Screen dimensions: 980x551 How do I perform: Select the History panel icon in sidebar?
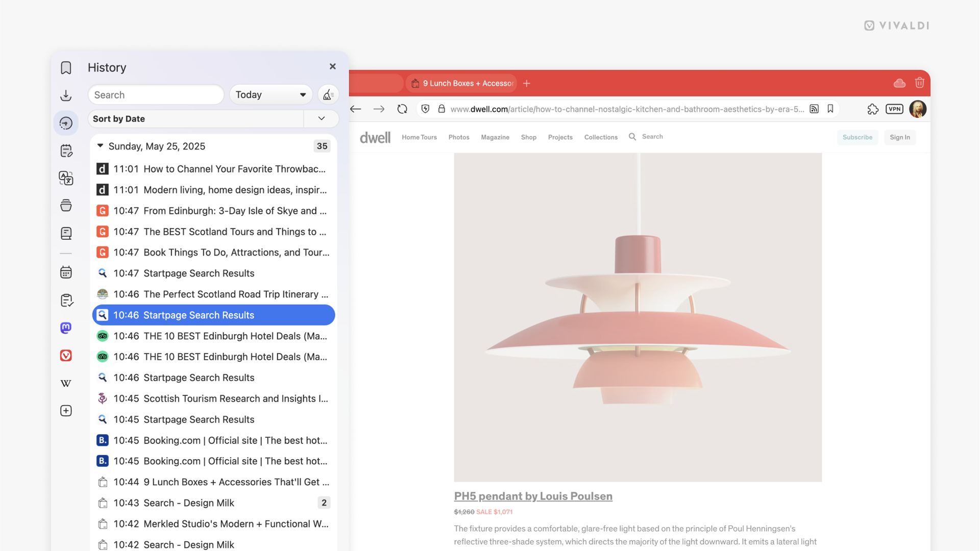pyautogui.click(x=66, y=123)
